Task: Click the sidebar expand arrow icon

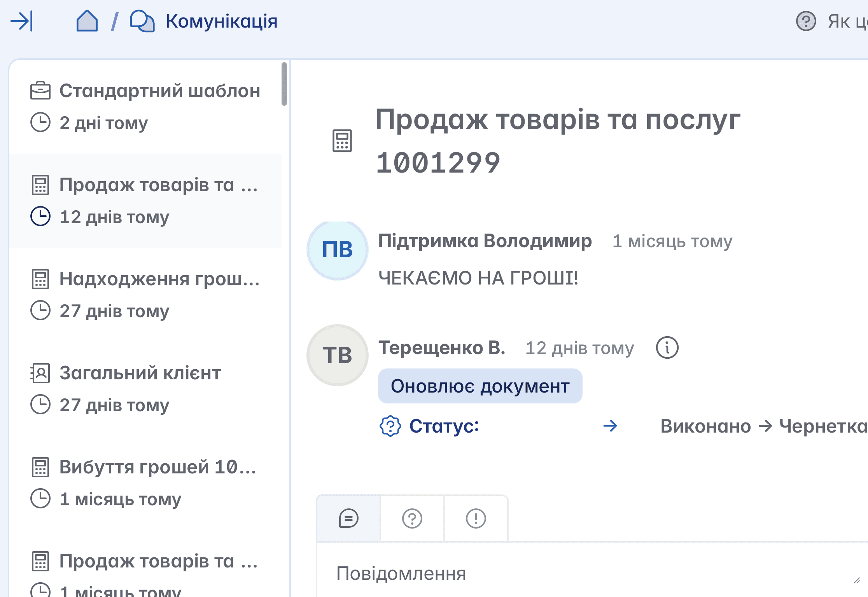Action: pyautogui.click(x=22, y=21)
